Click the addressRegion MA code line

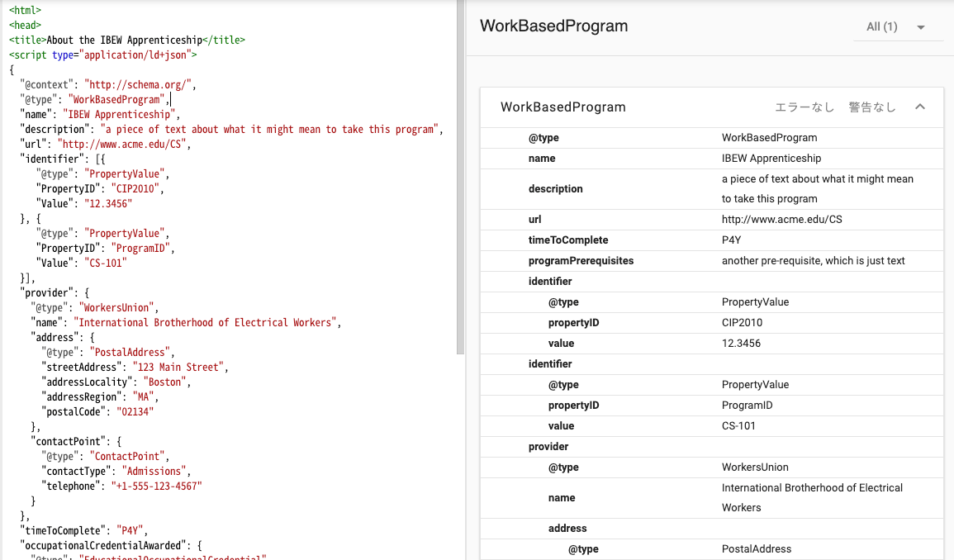100,396
